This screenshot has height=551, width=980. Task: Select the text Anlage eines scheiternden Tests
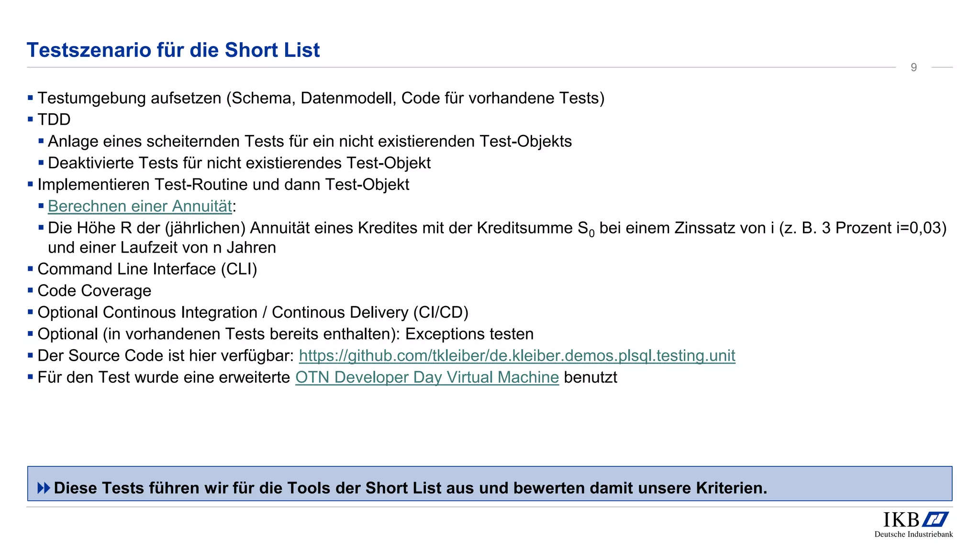[x=167, y=142]
